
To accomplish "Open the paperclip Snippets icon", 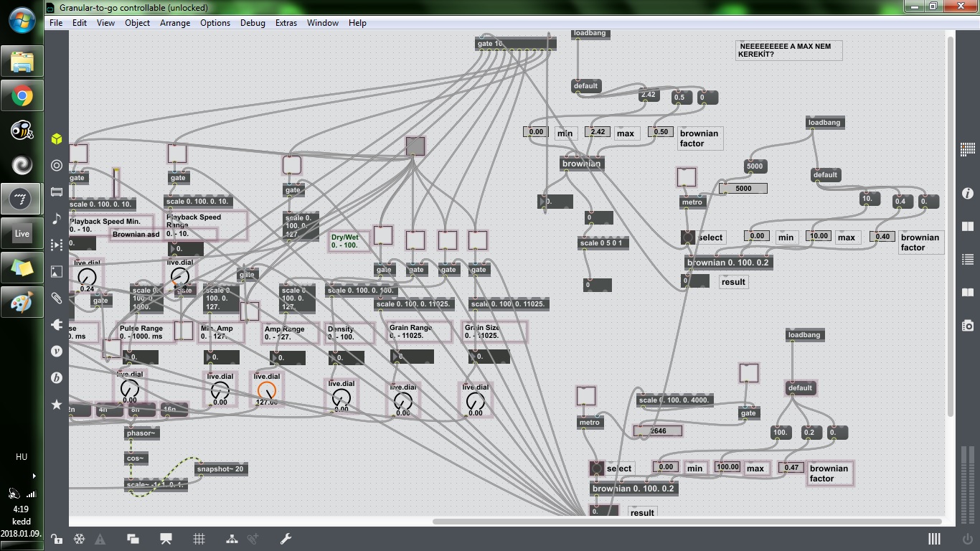I will (x=57, y=298).
